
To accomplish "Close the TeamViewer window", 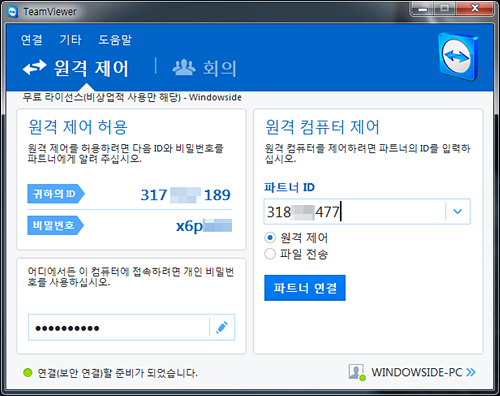I will [475, 9].
